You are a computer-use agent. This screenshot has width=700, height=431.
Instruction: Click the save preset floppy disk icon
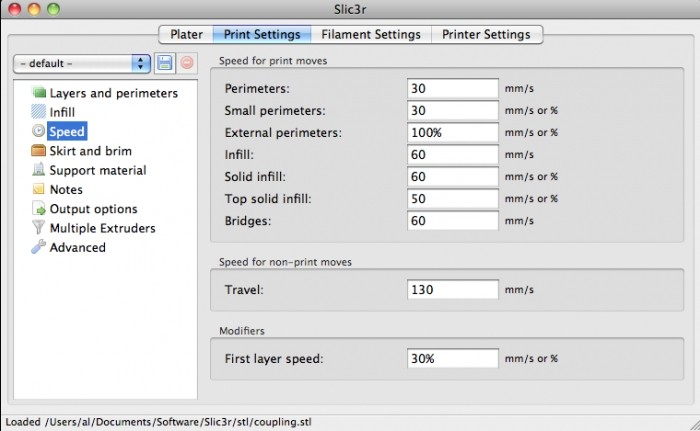click(164, 63)
